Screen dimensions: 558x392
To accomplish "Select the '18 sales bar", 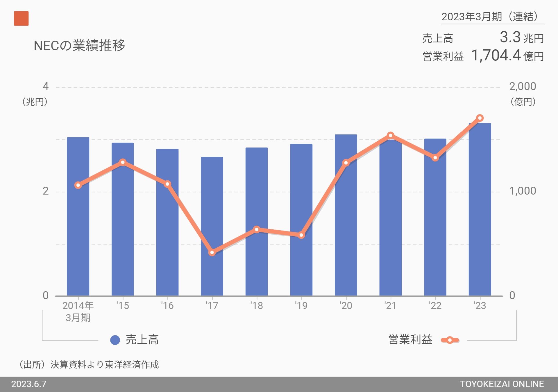I will (x=257, y=222).
